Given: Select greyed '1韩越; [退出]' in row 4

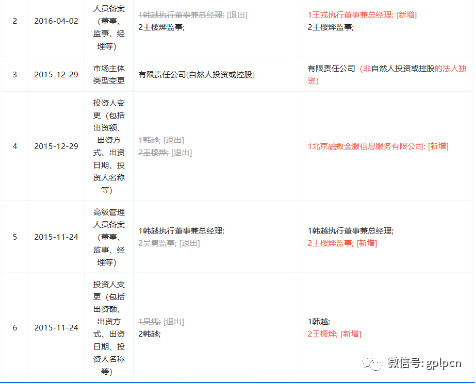Looking at the screenshot, I should (x=161, y=140).
